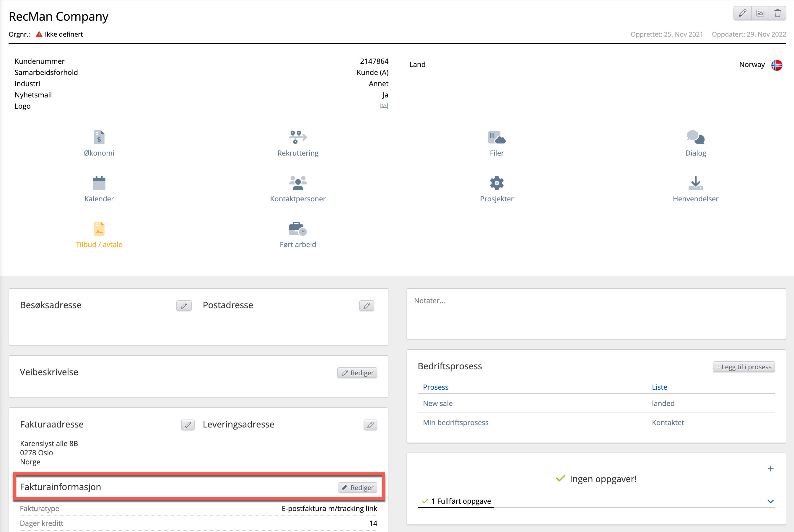Sort by the Prosess column header
Screen dimensions: 794x532
coord(435,387)
